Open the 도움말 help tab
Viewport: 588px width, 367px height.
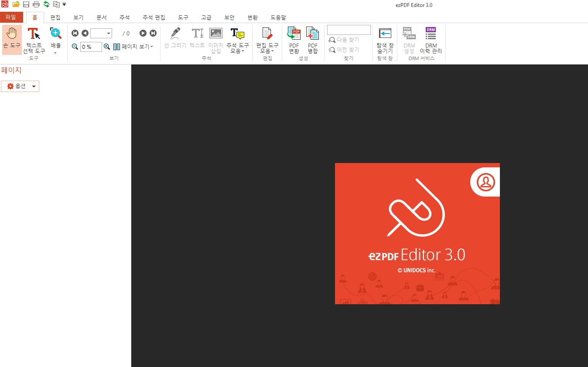pos(278,17)
